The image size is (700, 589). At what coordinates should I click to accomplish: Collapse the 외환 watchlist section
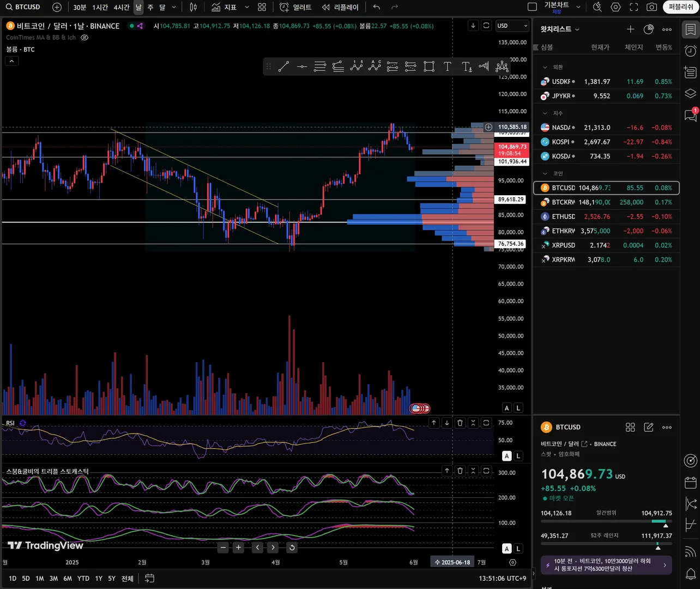[545, 67]
